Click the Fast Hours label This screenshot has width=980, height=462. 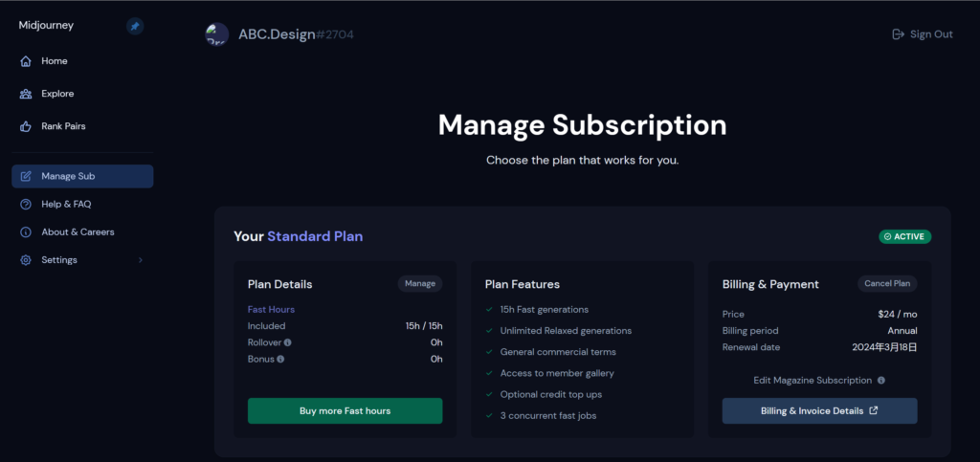[271, 310]
